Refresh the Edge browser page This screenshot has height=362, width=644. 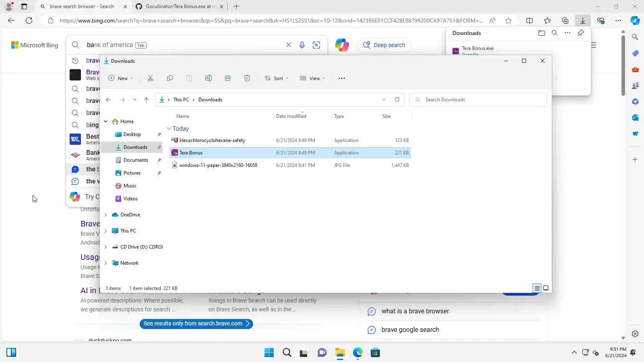[29, 21]
